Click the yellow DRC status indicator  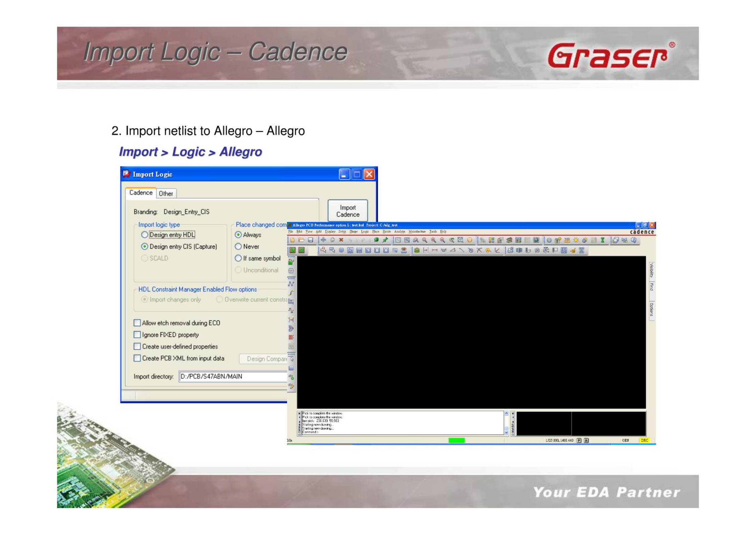644,440
